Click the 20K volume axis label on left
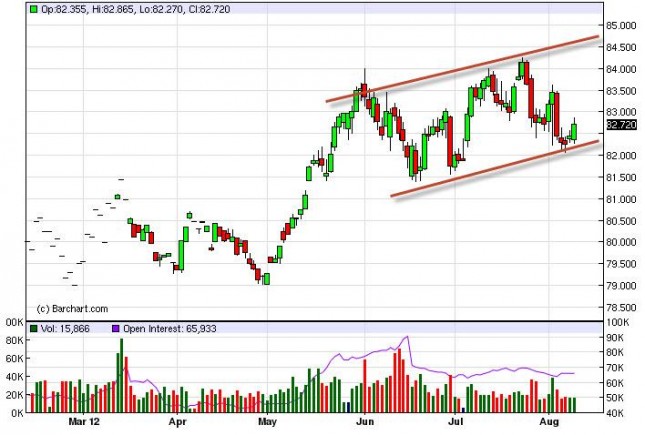This screenshot has width=645, height=435. tap(15, 395)
